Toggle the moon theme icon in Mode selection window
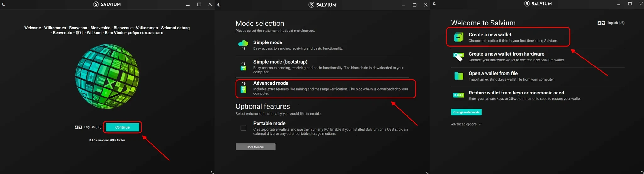 (219, 5)
